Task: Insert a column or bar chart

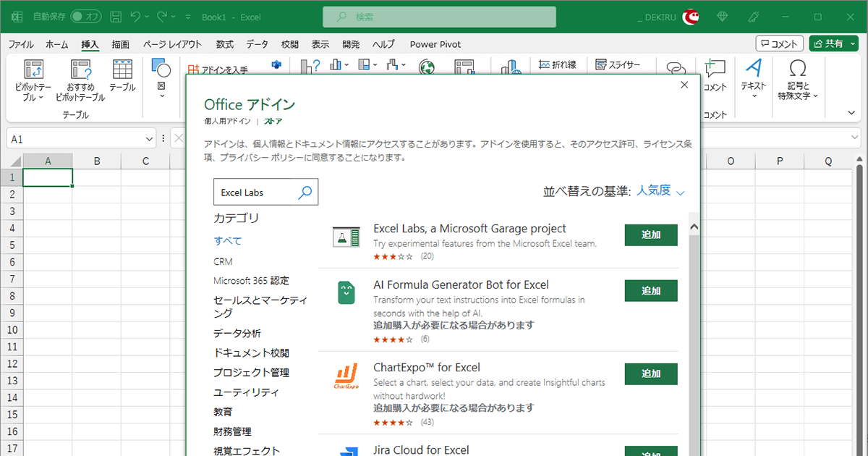Action: [x=339, y=65]
